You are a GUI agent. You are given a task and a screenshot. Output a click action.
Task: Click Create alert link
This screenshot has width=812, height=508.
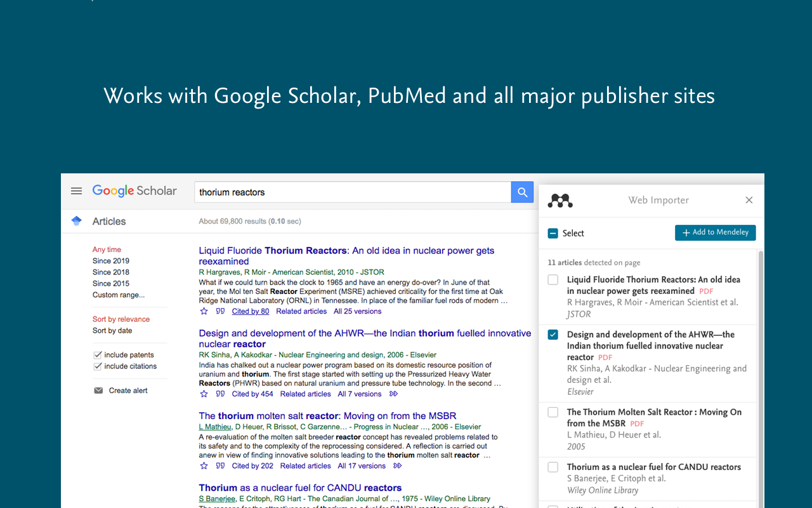[x=128, y=391]
